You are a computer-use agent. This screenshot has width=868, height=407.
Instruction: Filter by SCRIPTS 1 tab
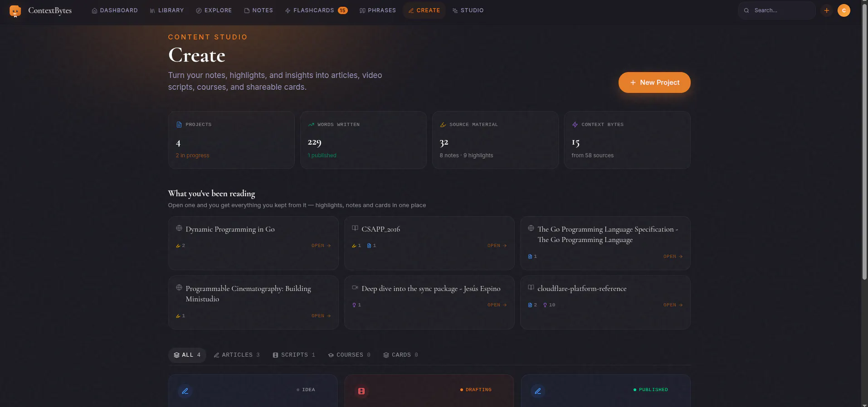(x=294, y=355)
